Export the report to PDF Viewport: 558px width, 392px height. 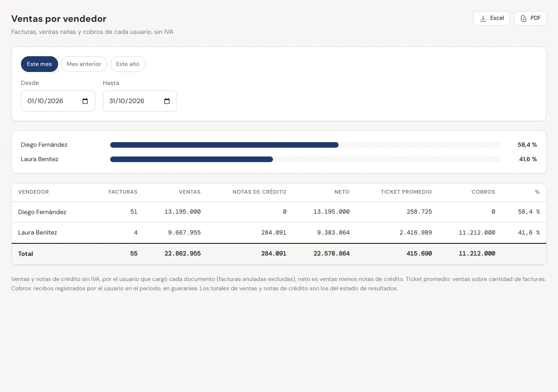pyautogui.click(x=530, y=18)
